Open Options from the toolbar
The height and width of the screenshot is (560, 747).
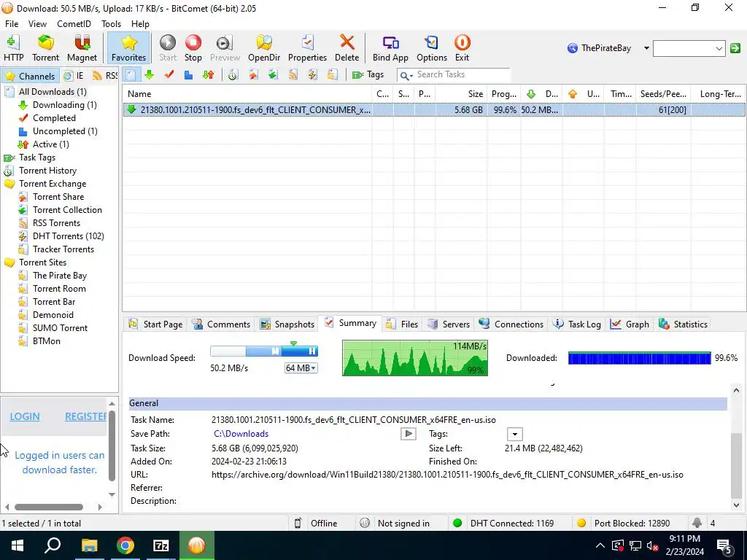point(432,48)
